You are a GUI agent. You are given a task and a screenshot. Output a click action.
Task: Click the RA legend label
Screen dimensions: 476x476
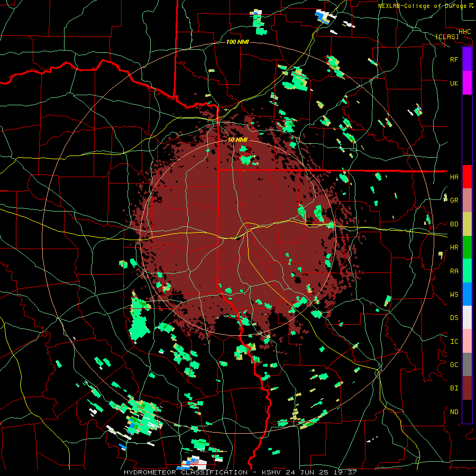click(454, 271)
